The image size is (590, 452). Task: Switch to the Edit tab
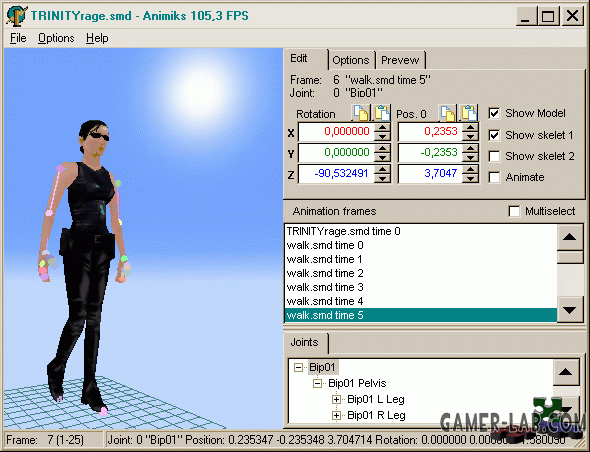306,59
